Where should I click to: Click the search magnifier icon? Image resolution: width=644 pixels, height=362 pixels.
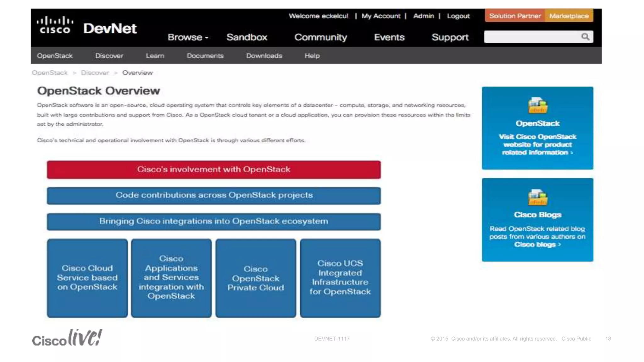point(585,37)
